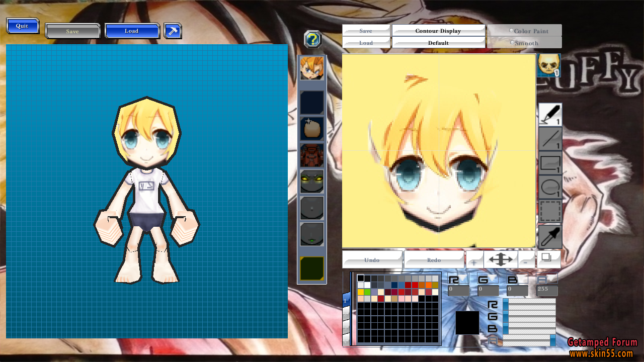The width and height of the screenshot is (644, 362).
Task: Enable the Smooth radio option
Action: [512, 43]
